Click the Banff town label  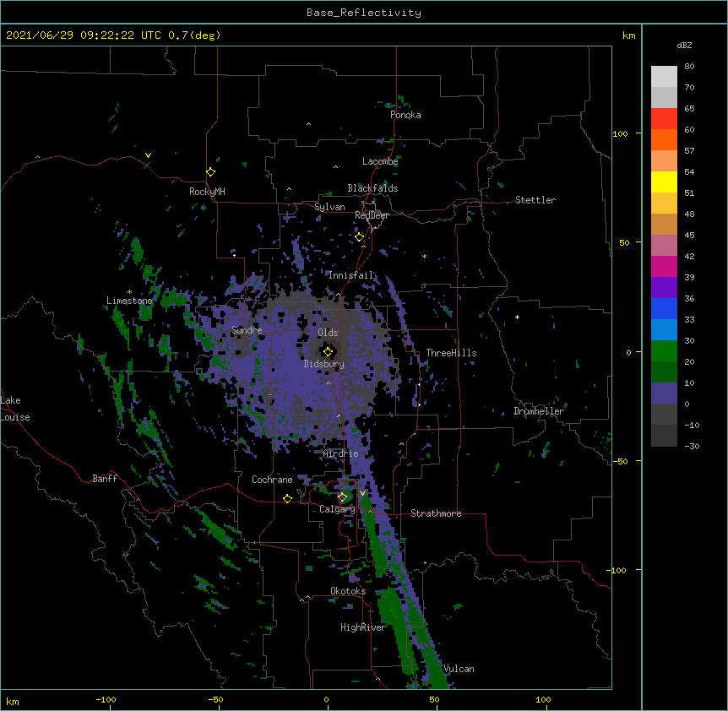(105, 479)
